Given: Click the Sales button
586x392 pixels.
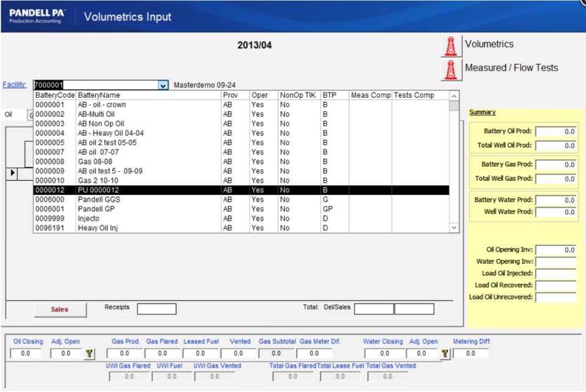Looking at the screenshot, I should click(60, 310).
